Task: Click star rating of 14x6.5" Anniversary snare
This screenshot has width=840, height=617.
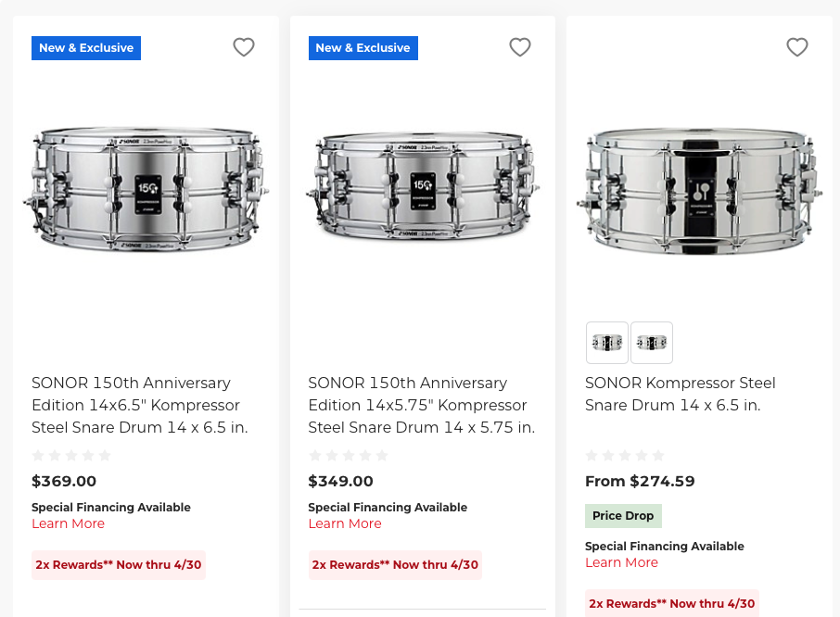Action: tap(71, 456)
